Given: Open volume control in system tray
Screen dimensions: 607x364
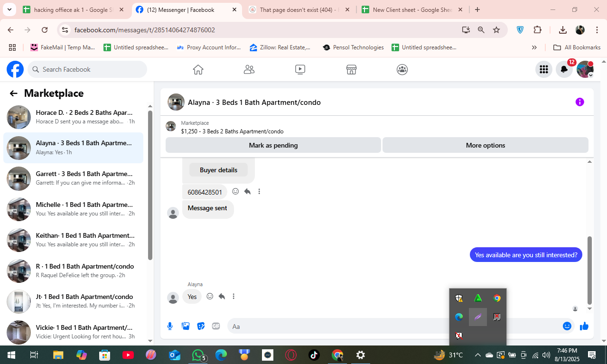Looking at the screenshot, I should tap(546, 355).
